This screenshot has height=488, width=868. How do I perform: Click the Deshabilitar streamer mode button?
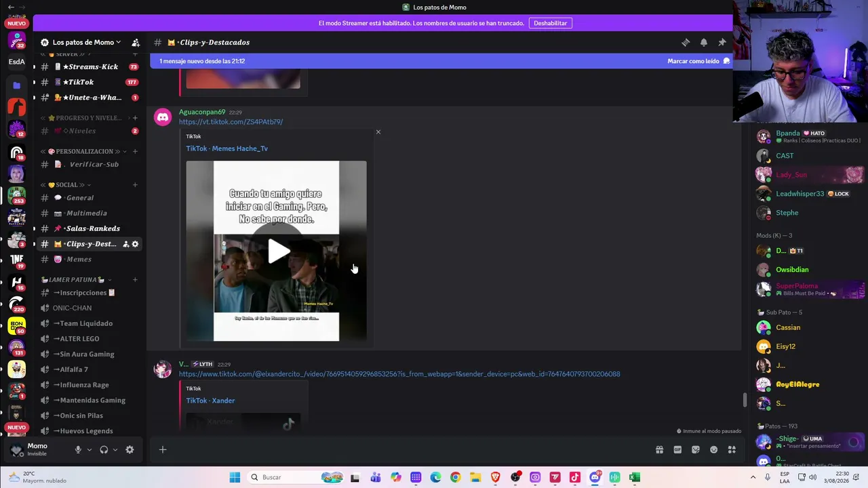coord(550,23)
